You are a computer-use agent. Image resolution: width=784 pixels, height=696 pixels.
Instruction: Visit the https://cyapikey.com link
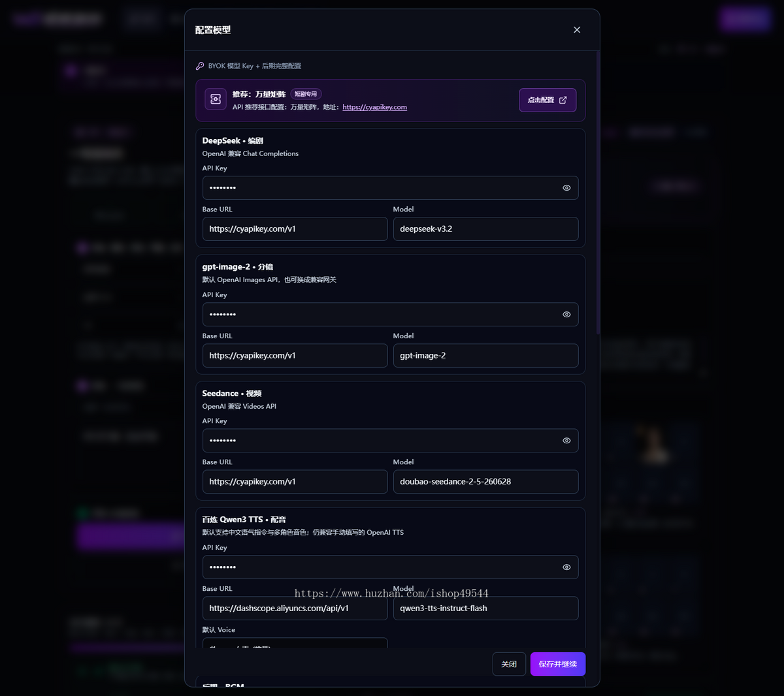tap(374, 107)
